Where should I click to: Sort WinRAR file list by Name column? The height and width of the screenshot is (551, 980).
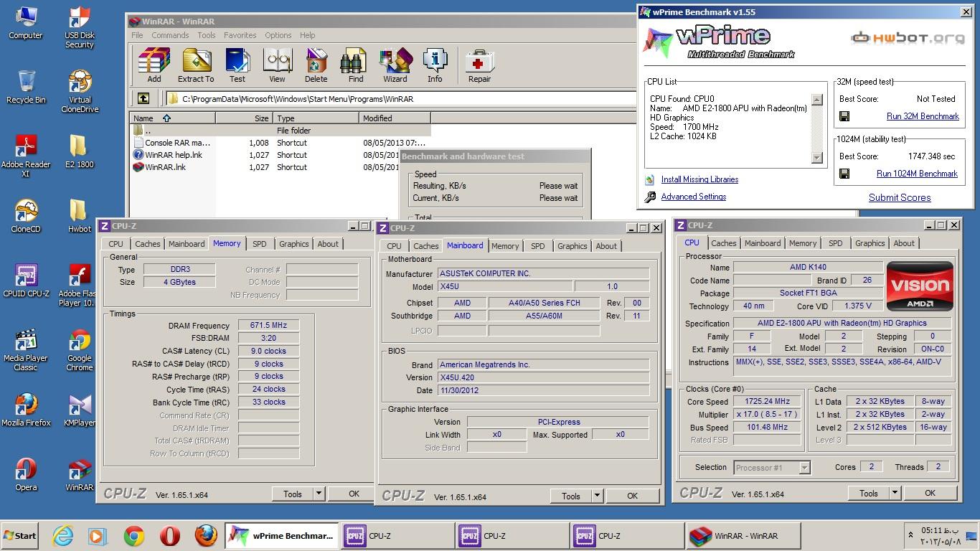[x=173, y=118]
